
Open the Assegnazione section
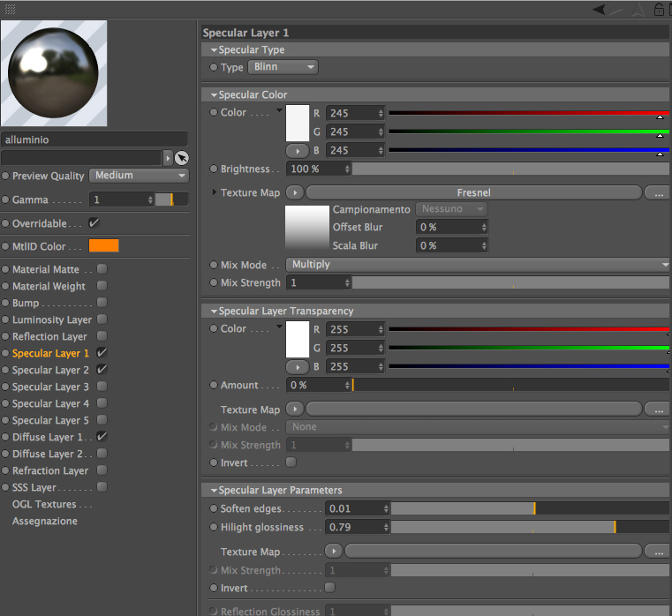point(45,521)
